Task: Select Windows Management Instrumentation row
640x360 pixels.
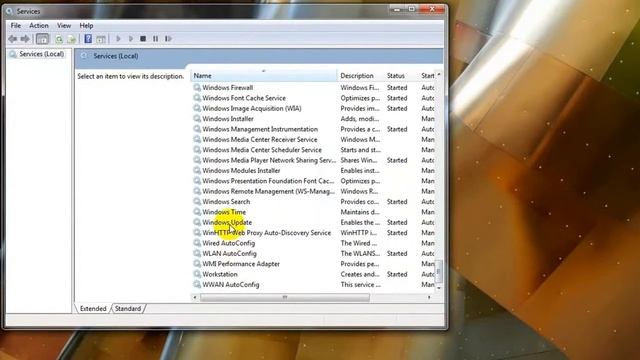Action: [x=260, y=129]
